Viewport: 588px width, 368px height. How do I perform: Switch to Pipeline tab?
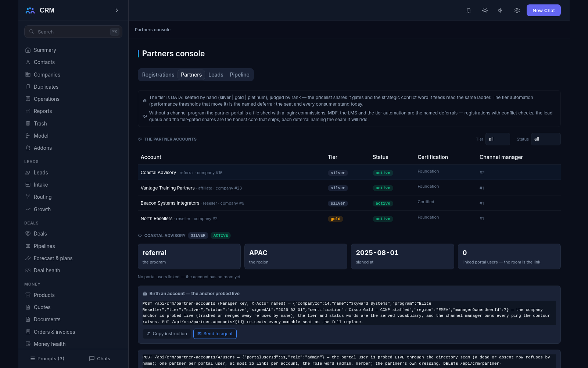[240, 75]
